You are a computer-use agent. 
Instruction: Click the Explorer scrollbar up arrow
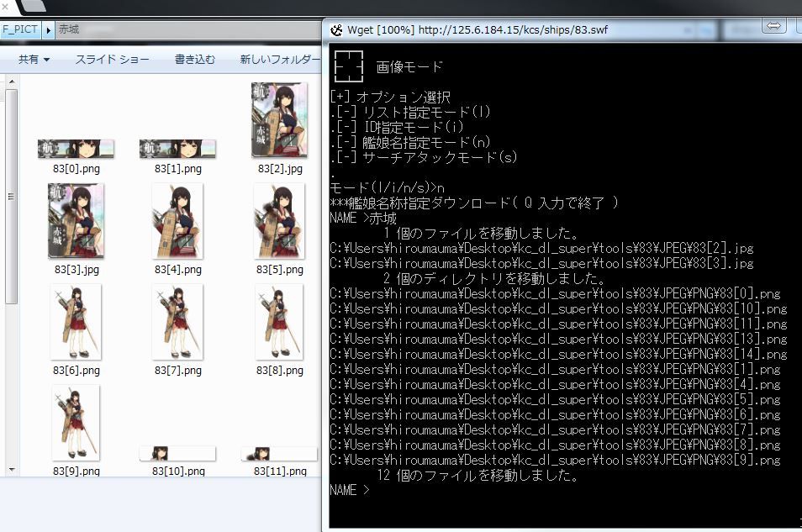(x=12, y=82)
